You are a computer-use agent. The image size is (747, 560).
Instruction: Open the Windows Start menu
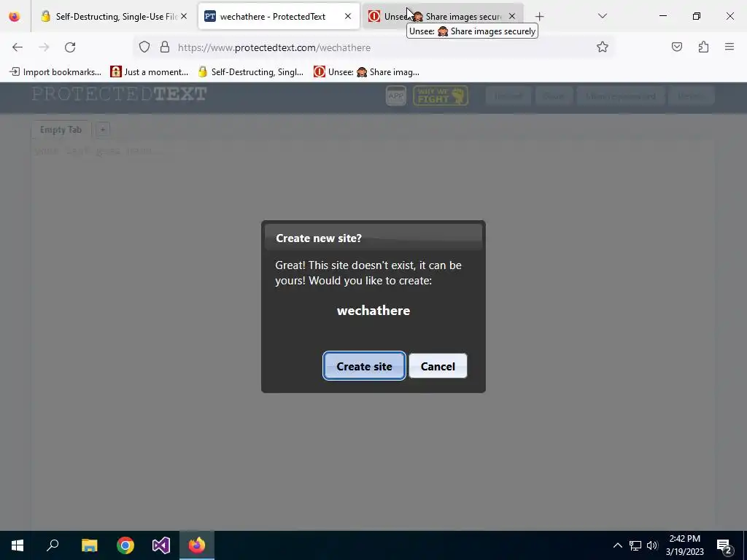coord(18,545)
